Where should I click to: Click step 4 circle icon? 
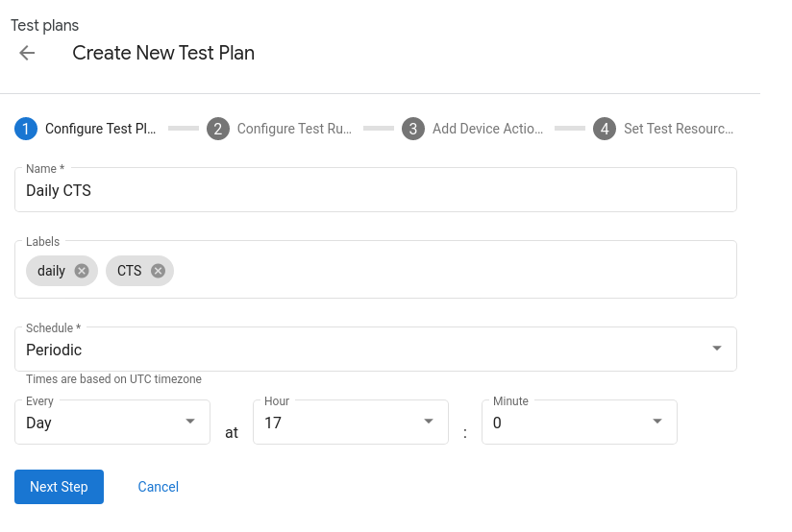click(x=605, y=129)
